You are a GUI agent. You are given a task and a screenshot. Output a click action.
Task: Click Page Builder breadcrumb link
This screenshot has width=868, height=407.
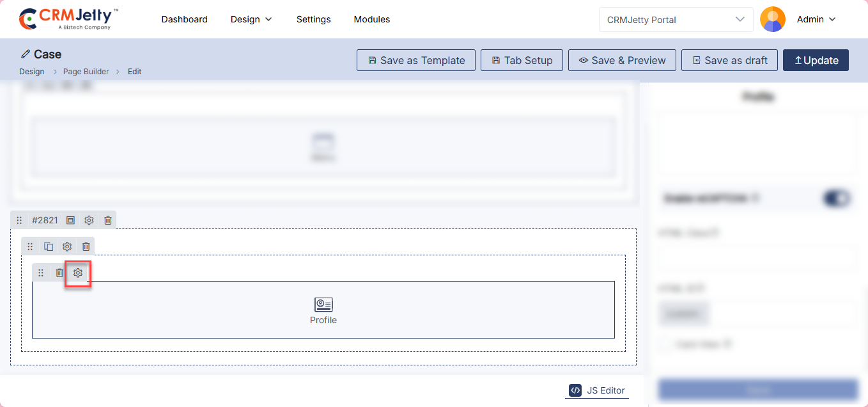(86, 72)
